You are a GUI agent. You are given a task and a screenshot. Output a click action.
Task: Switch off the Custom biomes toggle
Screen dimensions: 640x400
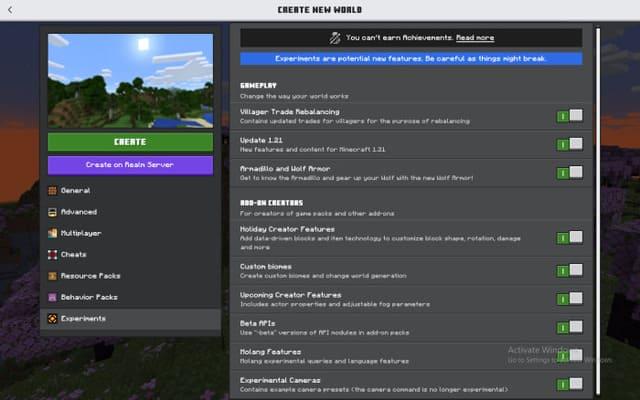(569, 270)
